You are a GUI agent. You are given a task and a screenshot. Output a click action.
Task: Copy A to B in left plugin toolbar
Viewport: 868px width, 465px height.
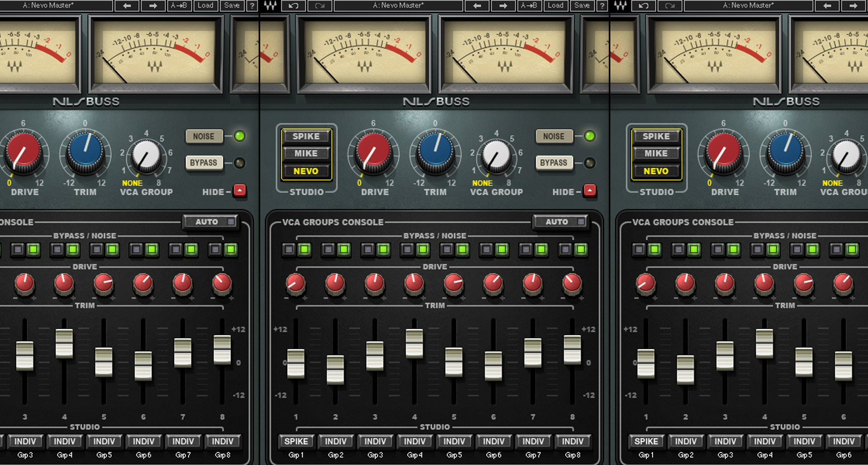click(x=179, y=6)
